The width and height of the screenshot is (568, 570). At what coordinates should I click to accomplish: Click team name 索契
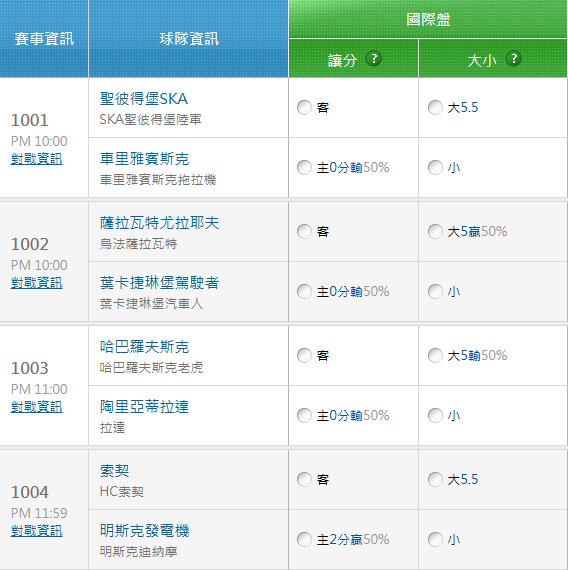(115, 471)
